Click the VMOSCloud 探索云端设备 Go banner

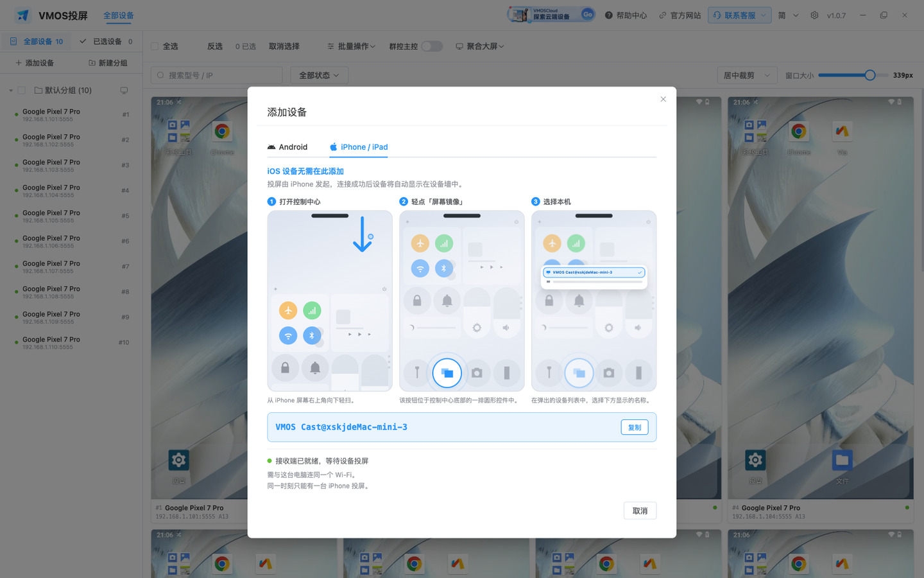tap(551, 14)
